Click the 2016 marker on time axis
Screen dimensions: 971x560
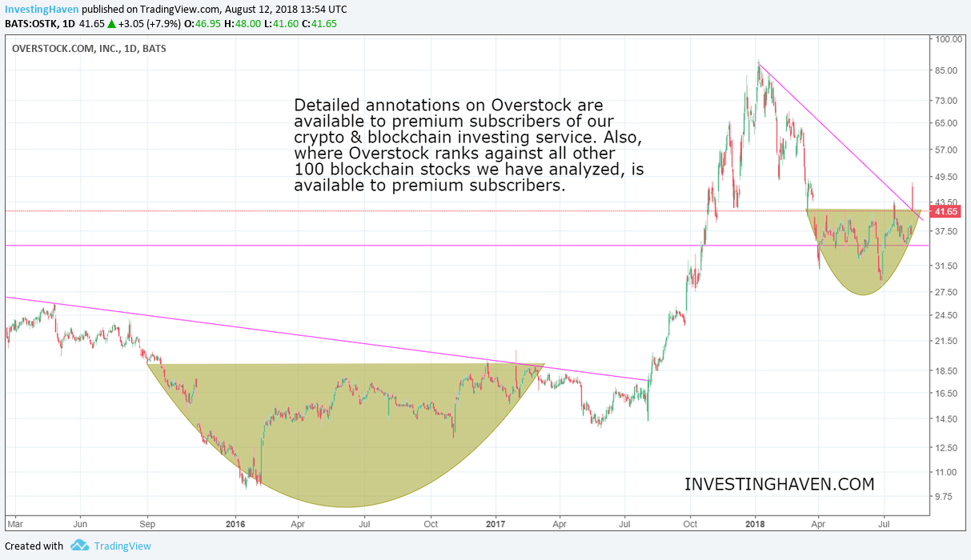[235, 524]
